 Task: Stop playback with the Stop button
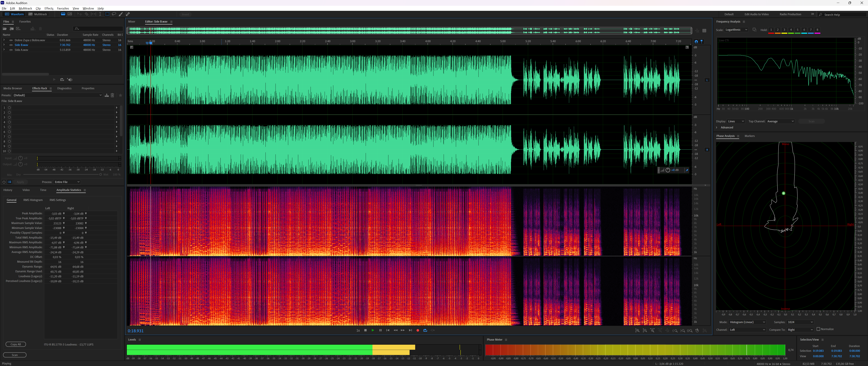coord(365,330)
